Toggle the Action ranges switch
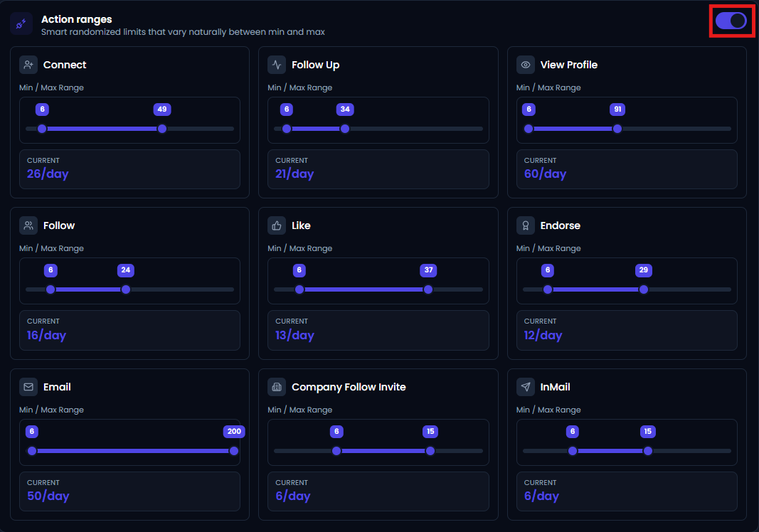Image resolution: width=759 pixels, height=532 pixels. [731, 21]
